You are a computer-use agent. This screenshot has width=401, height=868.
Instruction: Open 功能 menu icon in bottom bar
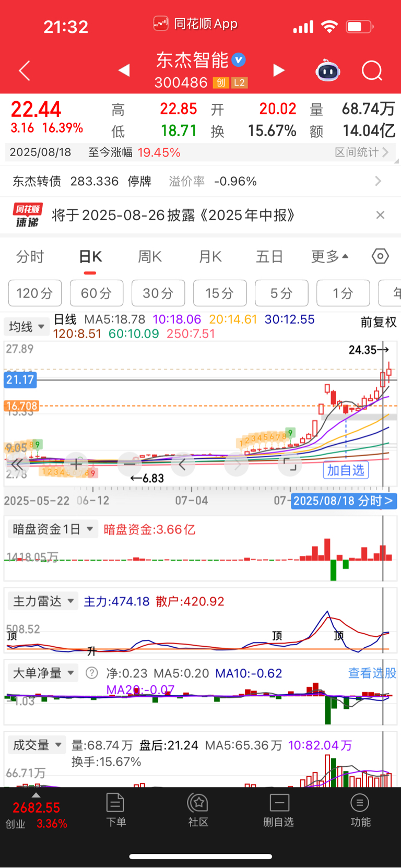coord(360,810)
